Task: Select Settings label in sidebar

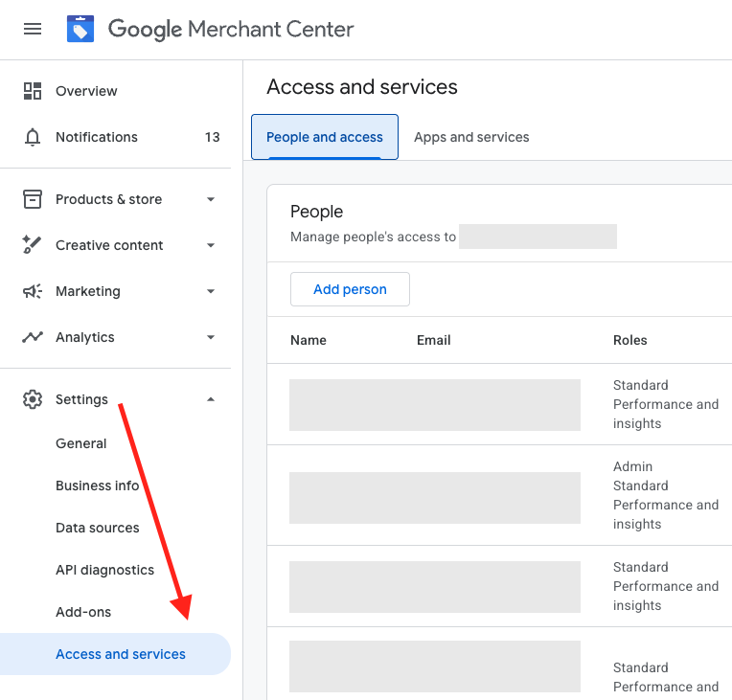Action: click(x=81, y=399)
